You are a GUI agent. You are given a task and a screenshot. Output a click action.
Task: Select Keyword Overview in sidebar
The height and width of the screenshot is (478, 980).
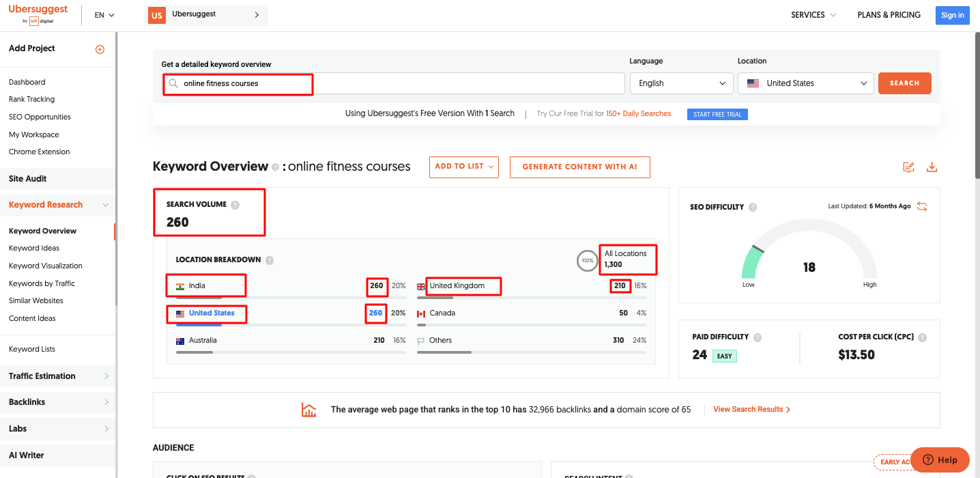tap(43, 231)
